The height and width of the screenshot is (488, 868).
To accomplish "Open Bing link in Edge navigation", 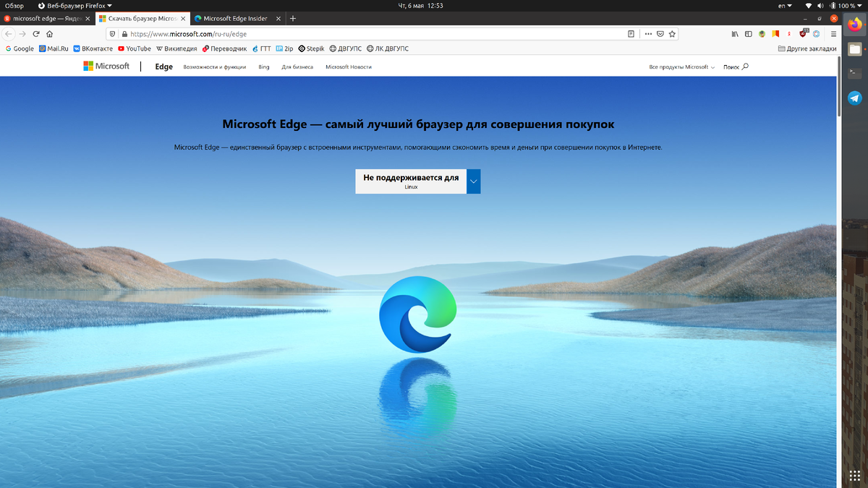I will coord(263,67).
